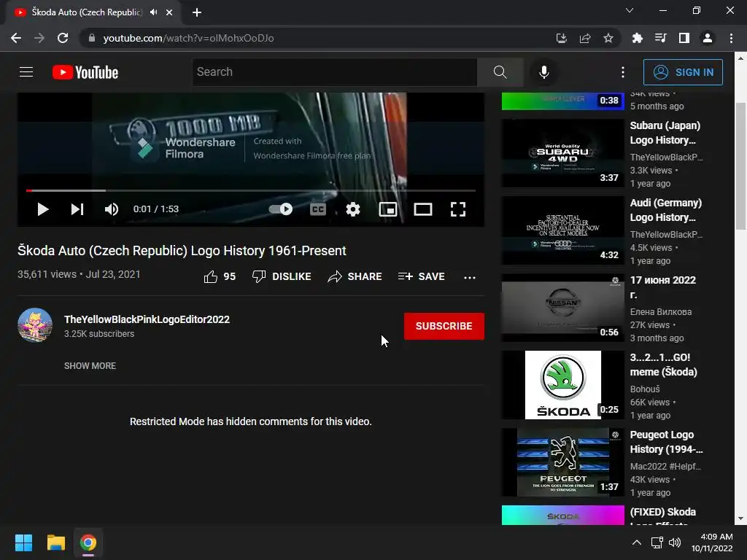The height and width of the screenshot is (560, 747).
Task: Close the Škoda Auto tab
Action: pos(169,12)
